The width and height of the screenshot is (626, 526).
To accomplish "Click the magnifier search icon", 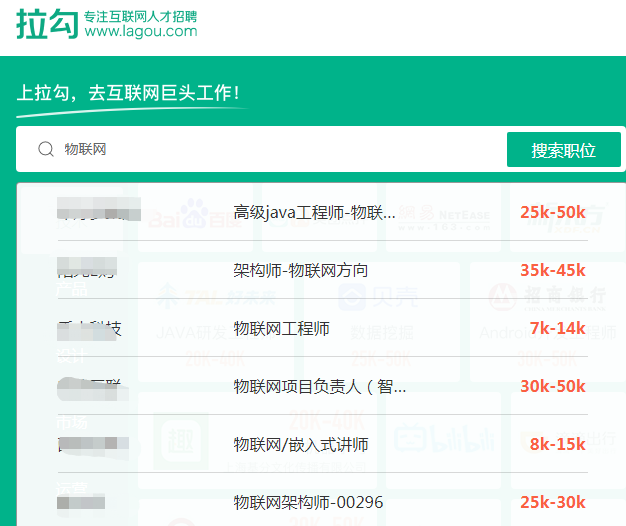I will point(46,149).
